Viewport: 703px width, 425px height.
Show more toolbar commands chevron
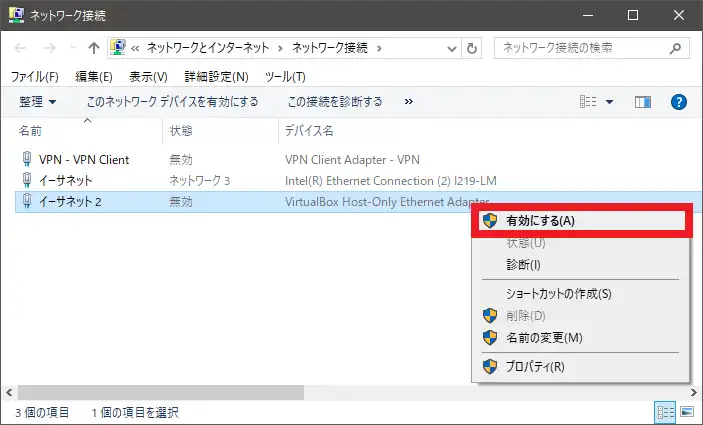pyautogui.click(x=408, y=102)
